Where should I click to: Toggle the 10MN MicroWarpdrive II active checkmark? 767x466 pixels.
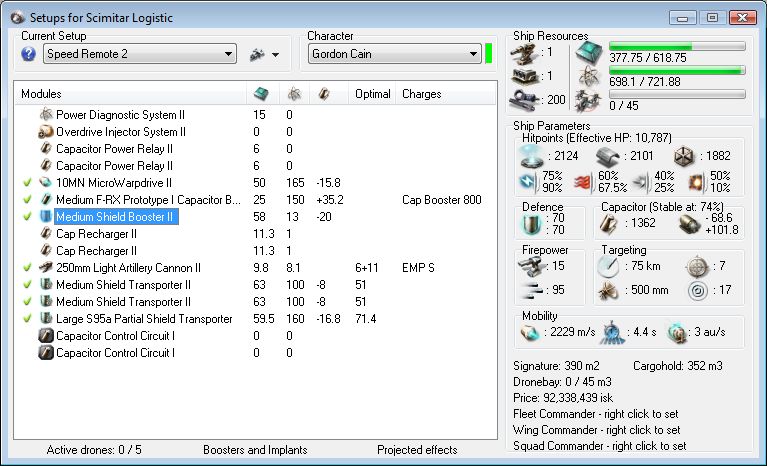pos(27,182)
